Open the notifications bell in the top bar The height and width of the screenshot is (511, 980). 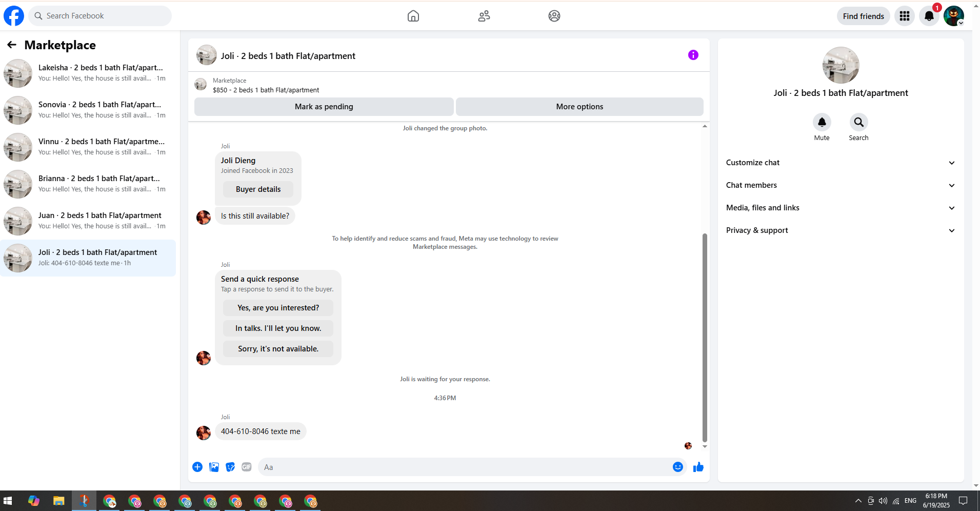pyautogui.click(x=929, y=16)
